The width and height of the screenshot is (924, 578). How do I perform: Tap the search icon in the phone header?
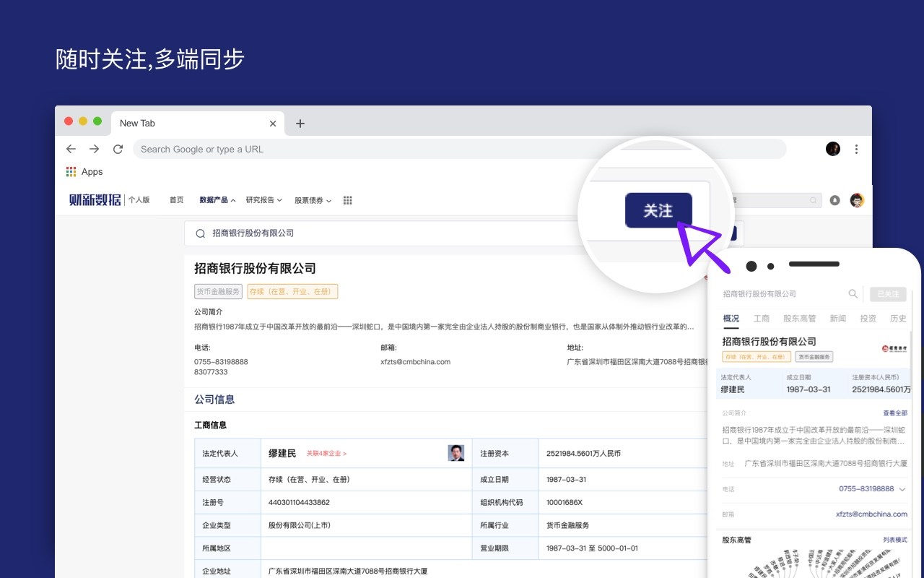click(853, 293)
